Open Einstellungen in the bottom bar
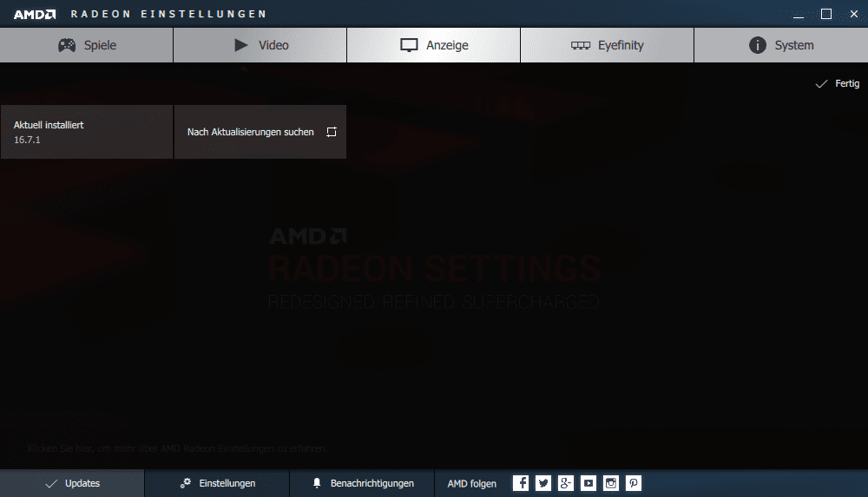Image resolution: width=868 pixels, height=497 pixels. (x=217, y=483)
